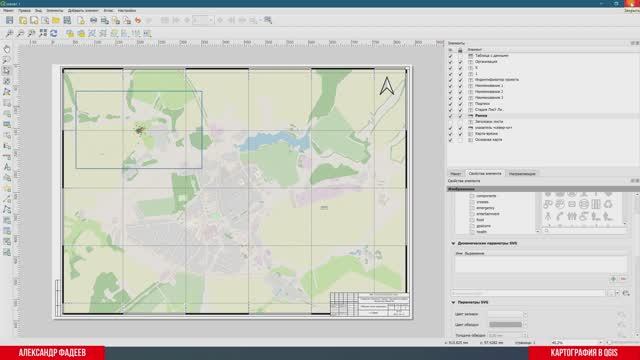Open the atlas page number combo box
640x360 pixels.
pos(203,20)
